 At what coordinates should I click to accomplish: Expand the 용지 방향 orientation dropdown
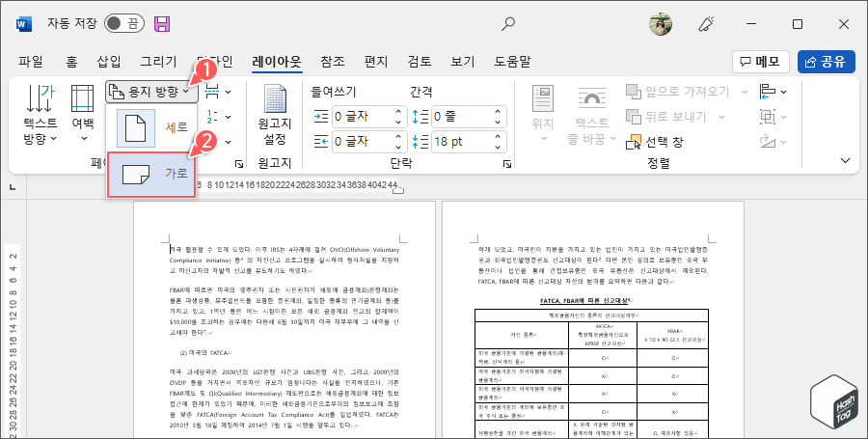click(x=151, y=92)
